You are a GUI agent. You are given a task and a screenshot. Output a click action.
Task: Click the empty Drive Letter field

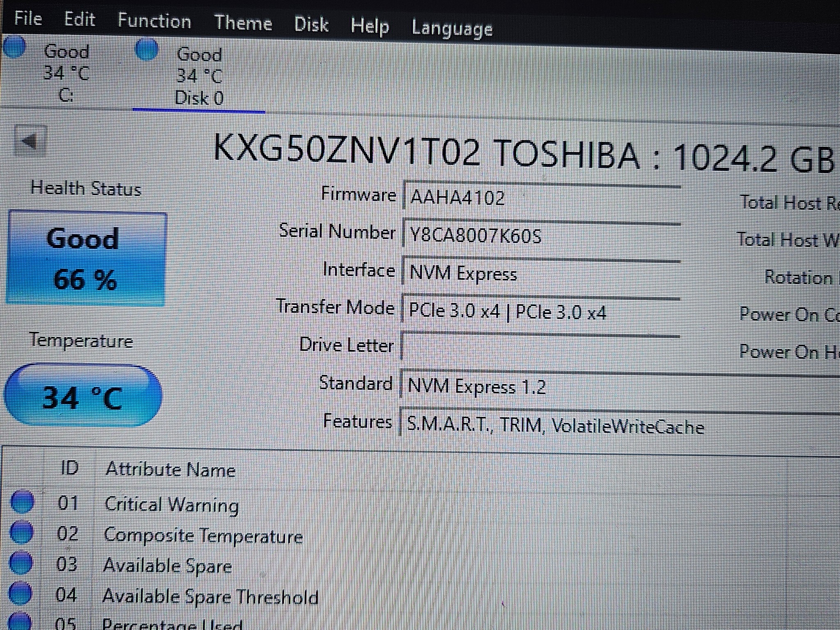pos(540,348)
